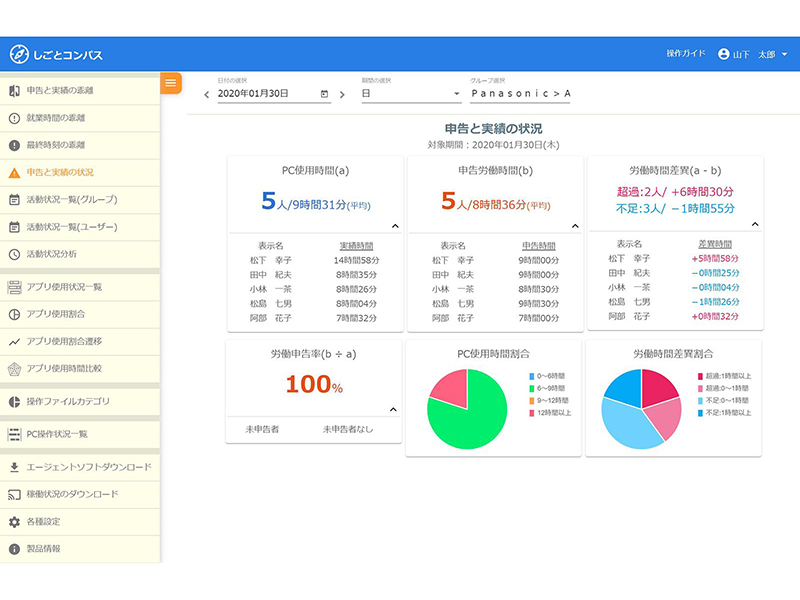Collapse the 労働申告率 card details
This screenshot has height=600, width=800.
[x=393, y=410]
